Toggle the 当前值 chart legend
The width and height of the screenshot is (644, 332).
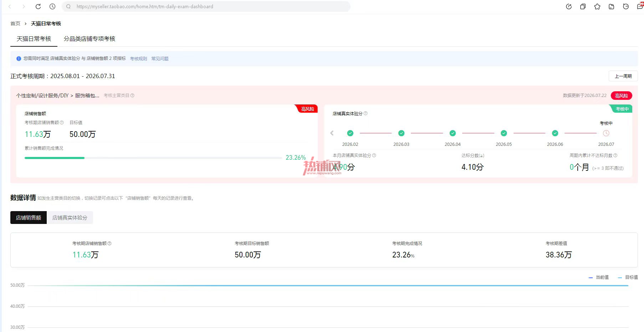point(599,277)
